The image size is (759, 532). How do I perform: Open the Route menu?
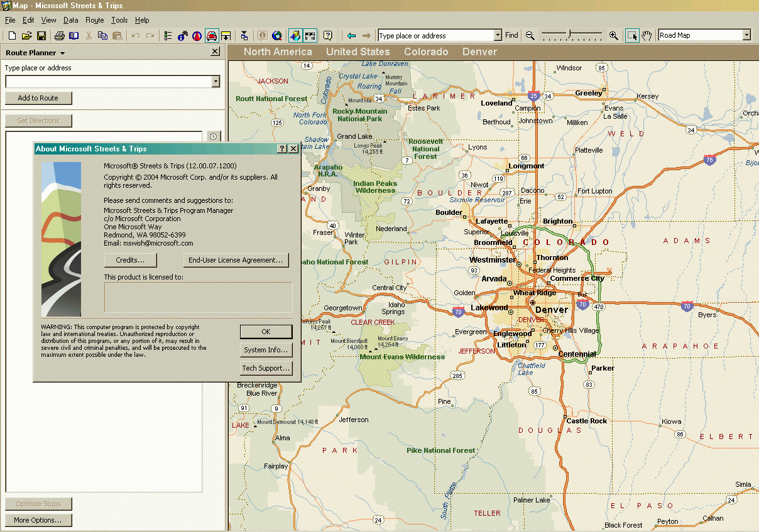pos(95,20)
